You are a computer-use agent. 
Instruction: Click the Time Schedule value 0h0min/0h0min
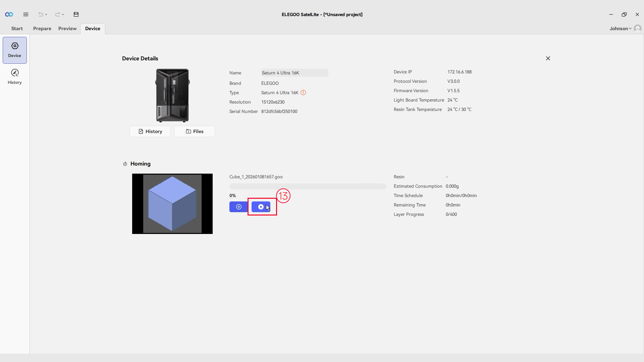click(x=461, y=195)
